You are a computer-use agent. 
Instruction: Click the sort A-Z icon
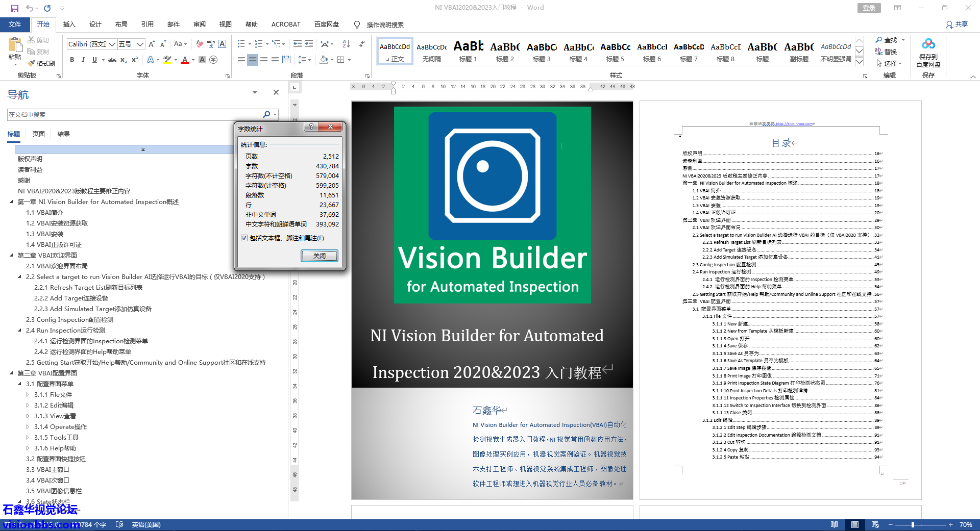[346, 44]
